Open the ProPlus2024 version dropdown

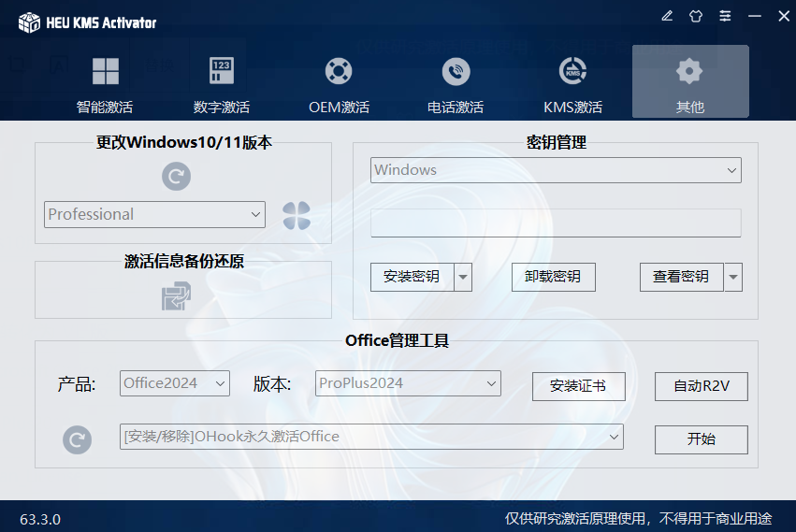408,383
